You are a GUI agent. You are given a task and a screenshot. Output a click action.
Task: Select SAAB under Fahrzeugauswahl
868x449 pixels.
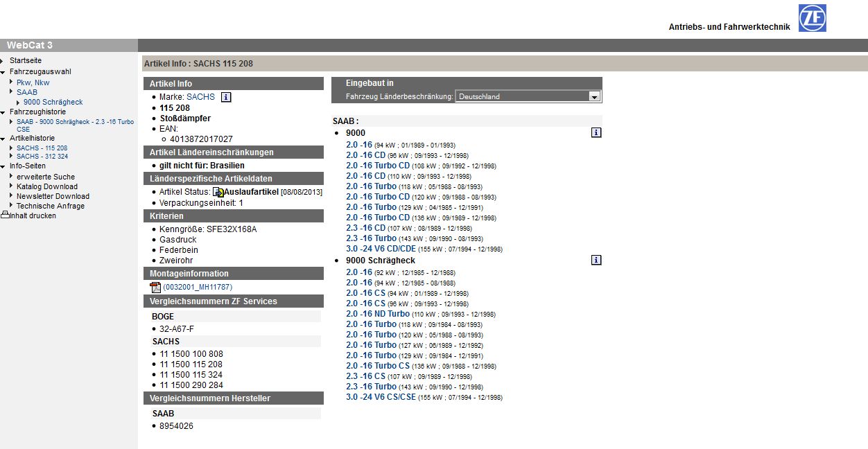pos(27,92)
